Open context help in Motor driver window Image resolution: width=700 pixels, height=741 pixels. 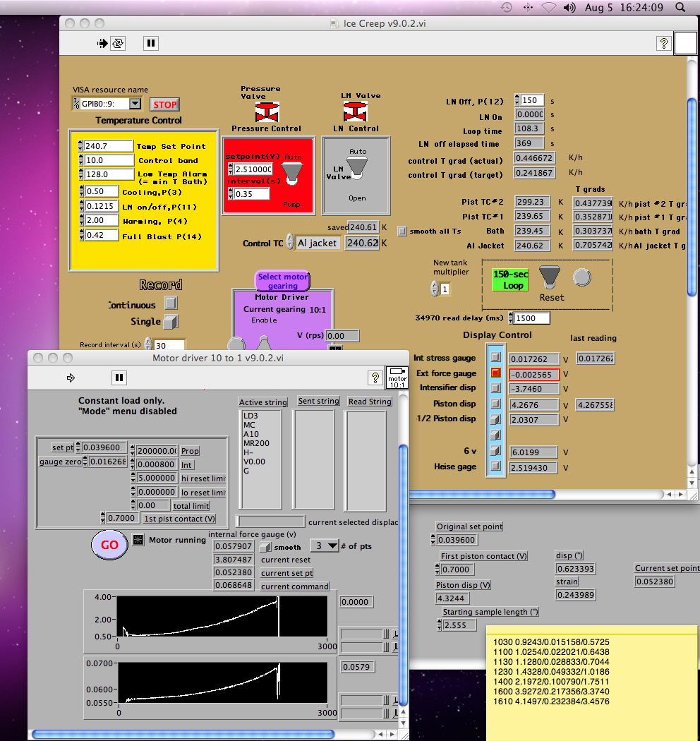click(375, 378)
